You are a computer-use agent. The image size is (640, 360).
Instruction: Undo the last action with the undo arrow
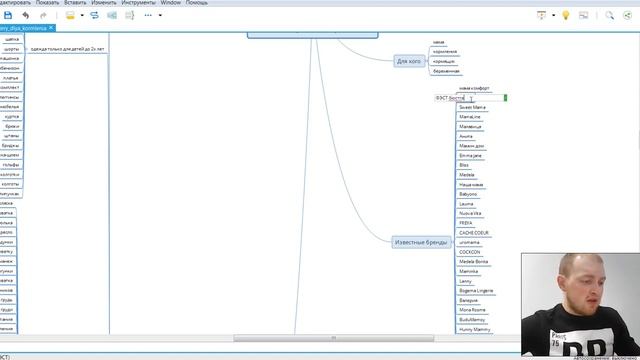click(x=26, y=16)
